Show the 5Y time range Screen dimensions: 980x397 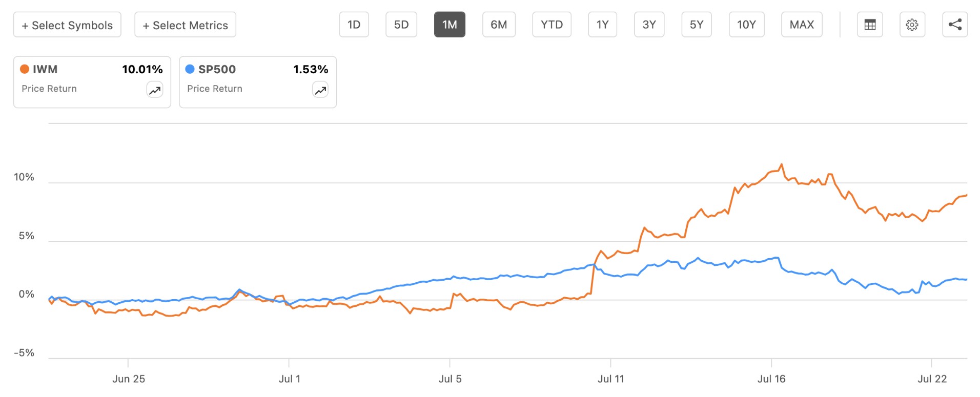[697, 25]
